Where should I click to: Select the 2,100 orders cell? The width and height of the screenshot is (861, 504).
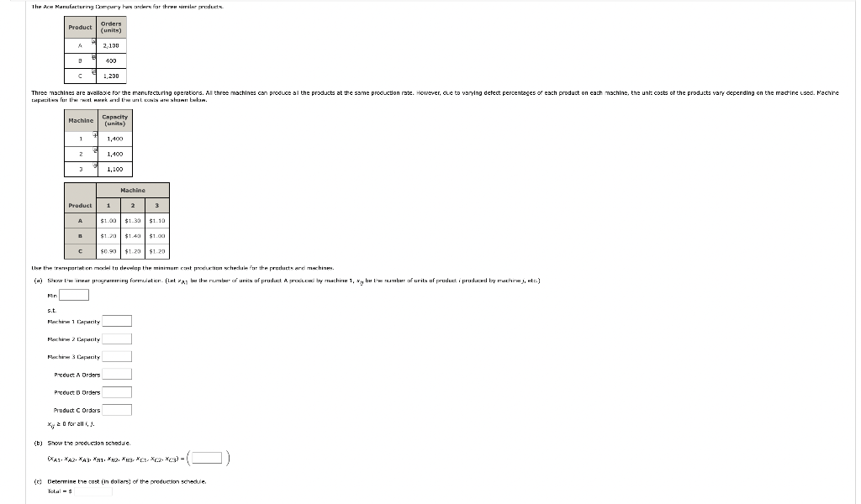(111, 45)
